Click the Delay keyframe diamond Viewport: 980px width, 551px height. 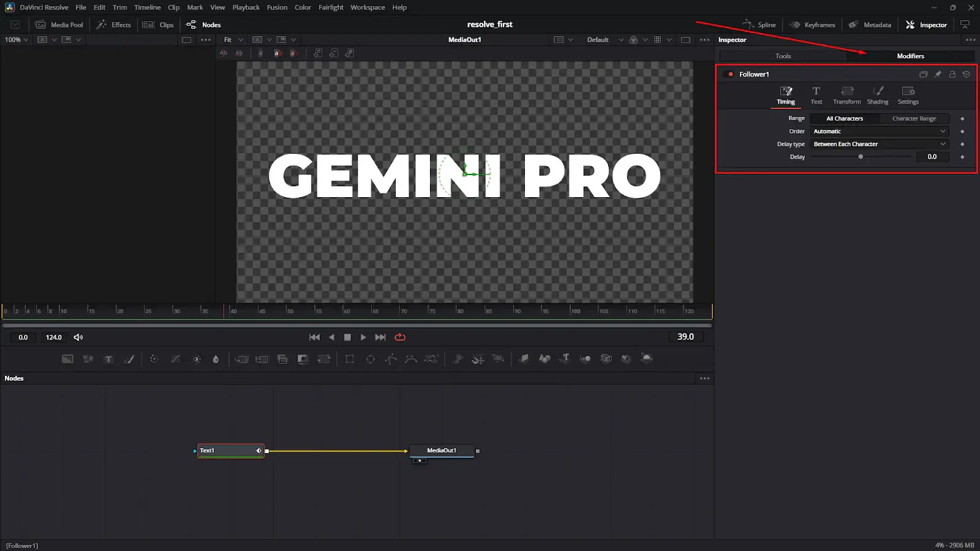[x=962, y=157]
